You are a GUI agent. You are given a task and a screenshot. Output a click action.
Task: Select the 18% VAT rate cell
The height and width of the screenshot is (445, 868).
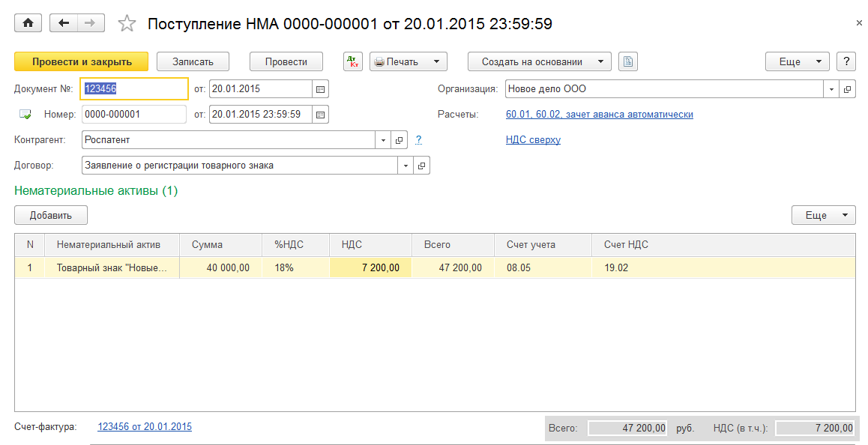pyautogui.click(x=295, y=268)
